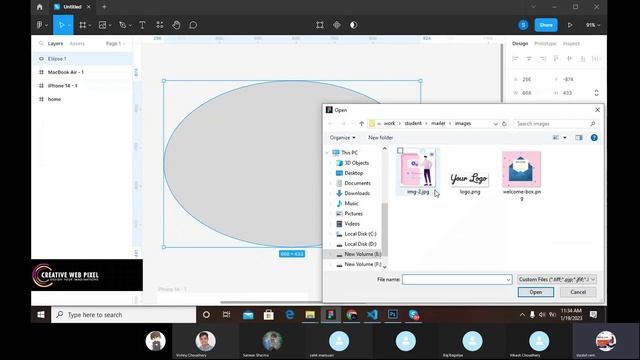This screenshot has height=360, width=640.
Task: Collapse the This PC tree node
Action: pos(327,153)
